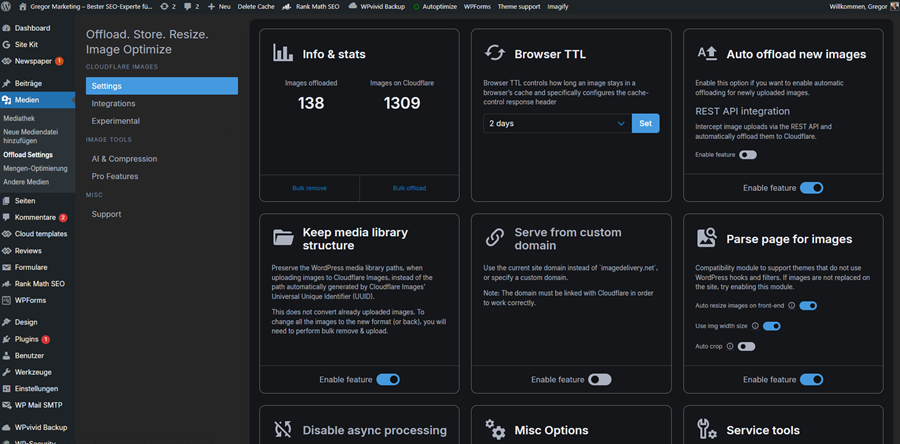Open Theme support in admin bar
This screenshot has height=444, width=900.
[519, 7]
